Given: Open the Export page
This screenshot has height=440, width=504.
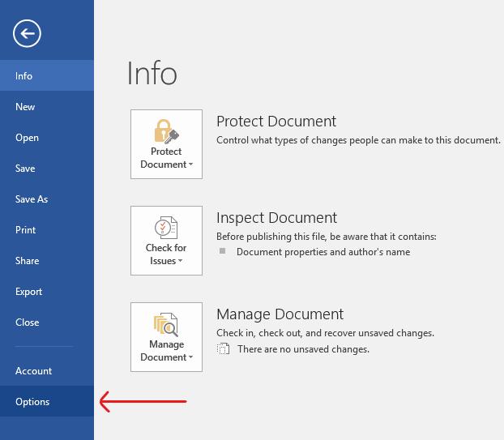Looking at the screenshot, I should coord(47,292).
